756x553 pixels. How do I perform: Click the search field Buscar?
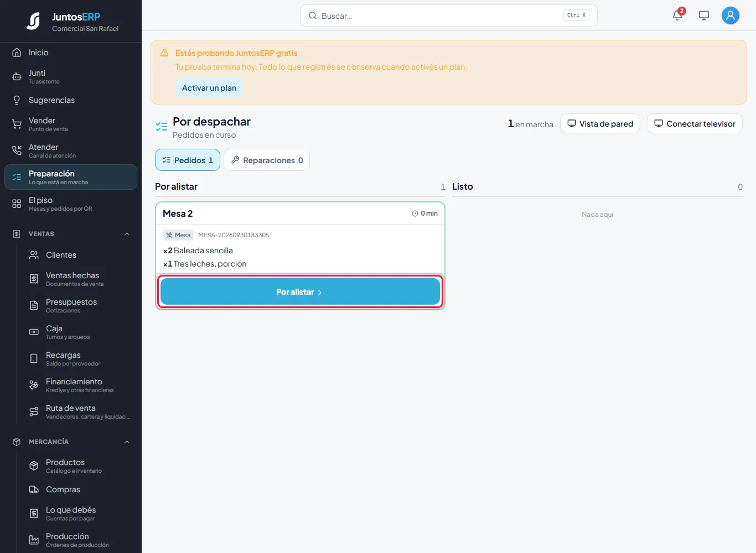[x=448, y=15]
